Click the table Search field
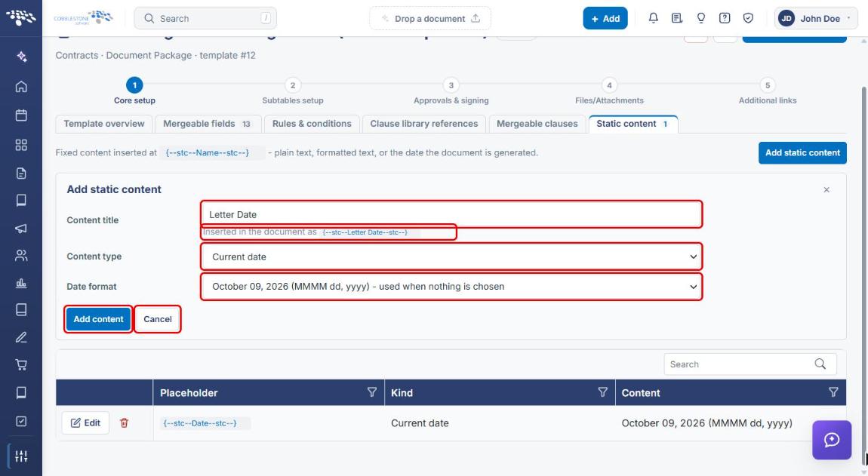Screen dimensions: 868x476 tap(750, 364)
